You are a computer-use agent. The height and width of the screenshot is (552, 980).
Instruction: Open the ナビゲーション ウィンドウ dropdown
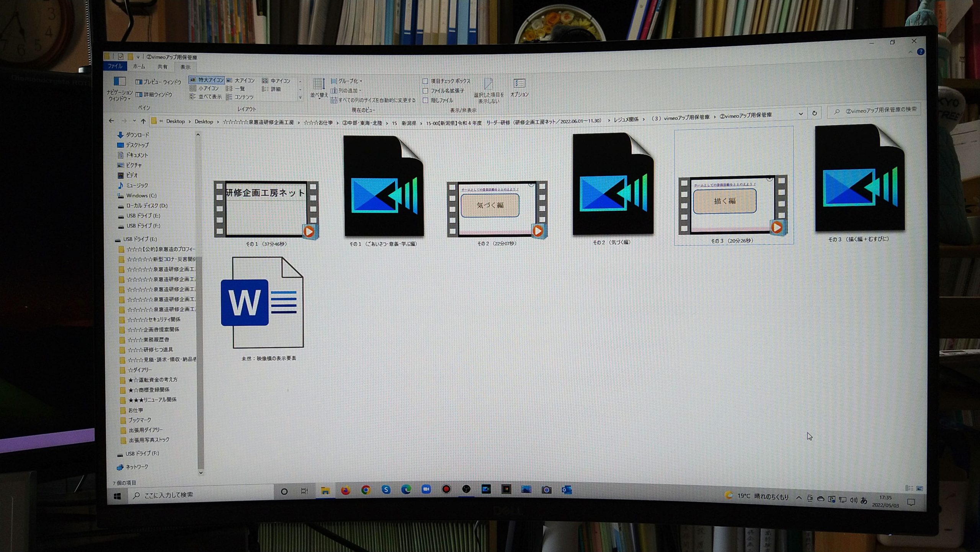pos(119,89)
